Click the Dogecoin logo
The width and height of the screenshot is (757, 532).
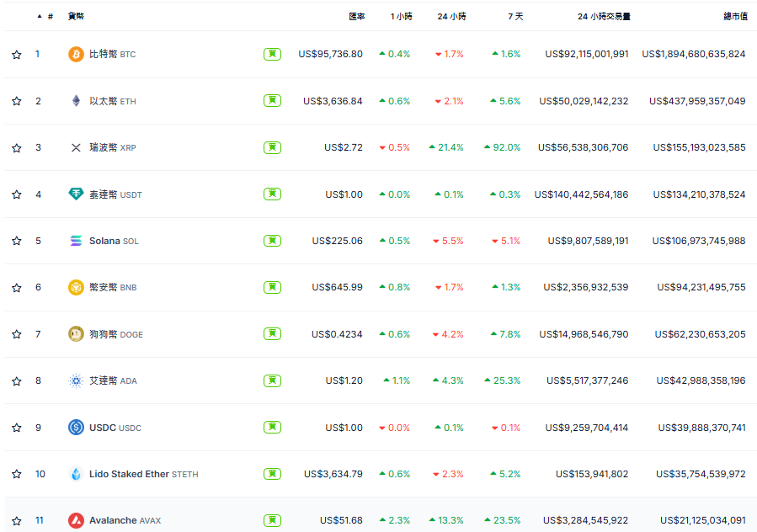(75, 334)
